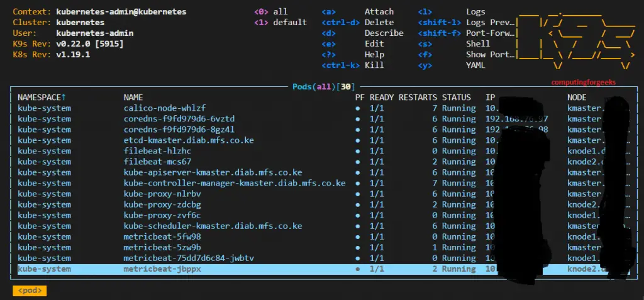Click kube-system namespace in calico-node-whlzf row
This screenshot has height=300, width=644.
click(x=44, y=108)
